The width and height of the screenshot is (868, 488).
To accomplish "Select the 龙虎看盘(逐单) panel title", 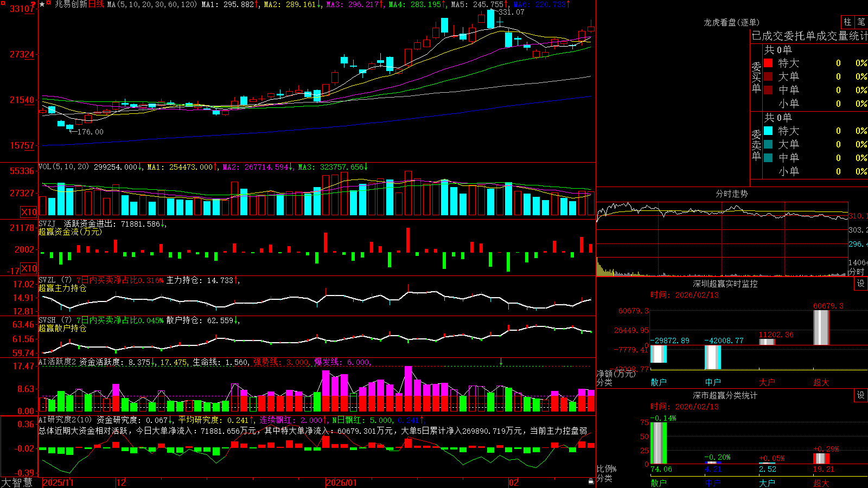I will pyautogui.click(x=731, y=22).
